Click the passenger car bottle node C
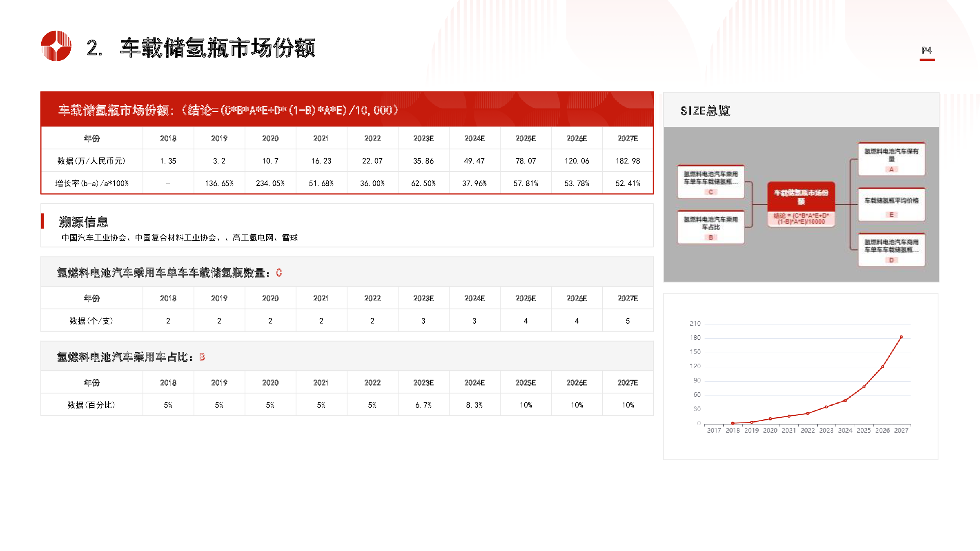 click(710, 182)
